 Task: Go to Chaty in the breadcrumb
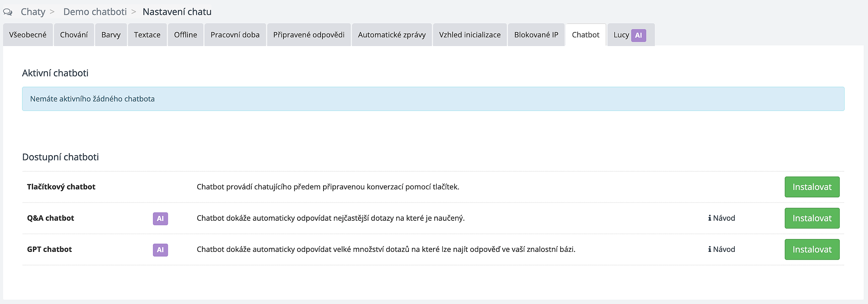(x=33, y=12)
